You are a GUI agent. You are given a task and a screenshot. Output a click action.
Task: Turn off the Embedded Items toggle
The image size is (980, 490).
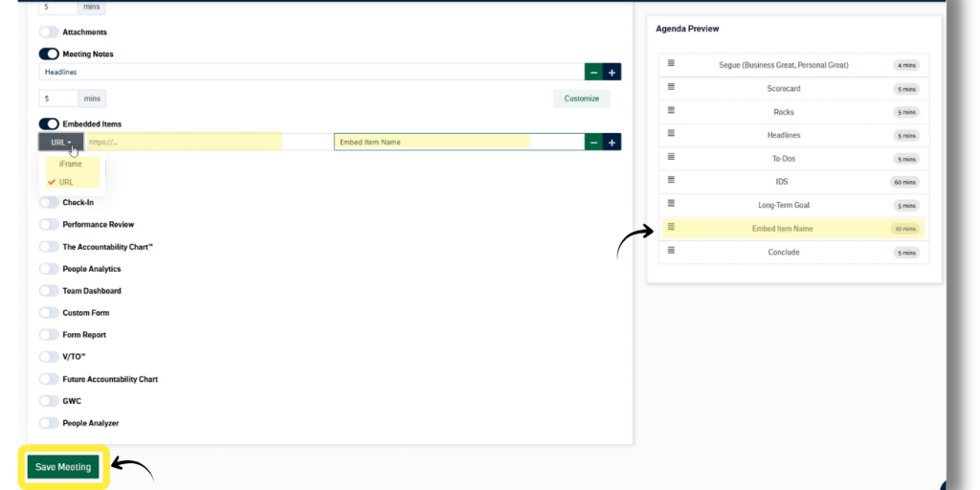[48, 124]
